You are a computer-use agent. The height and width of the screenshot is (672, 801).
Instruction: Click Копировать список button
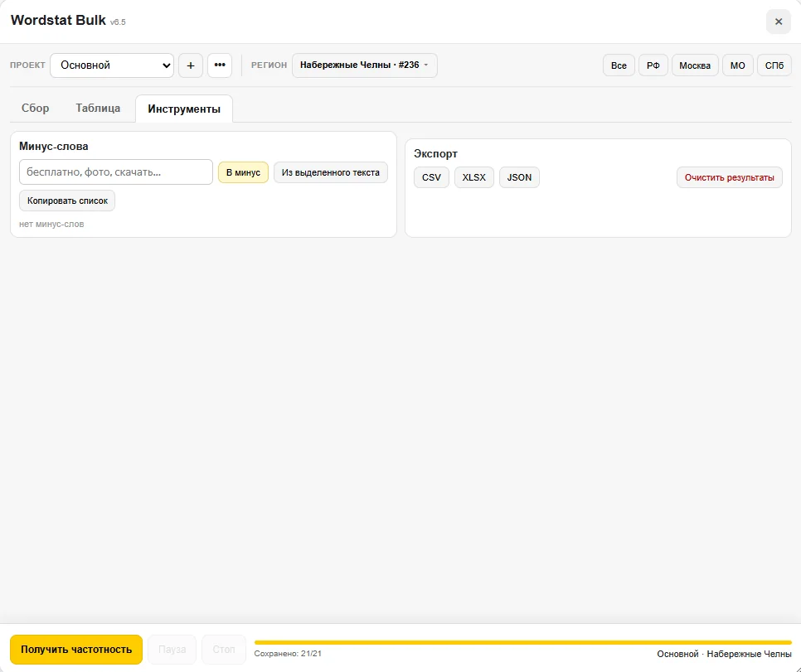point(67,201)
